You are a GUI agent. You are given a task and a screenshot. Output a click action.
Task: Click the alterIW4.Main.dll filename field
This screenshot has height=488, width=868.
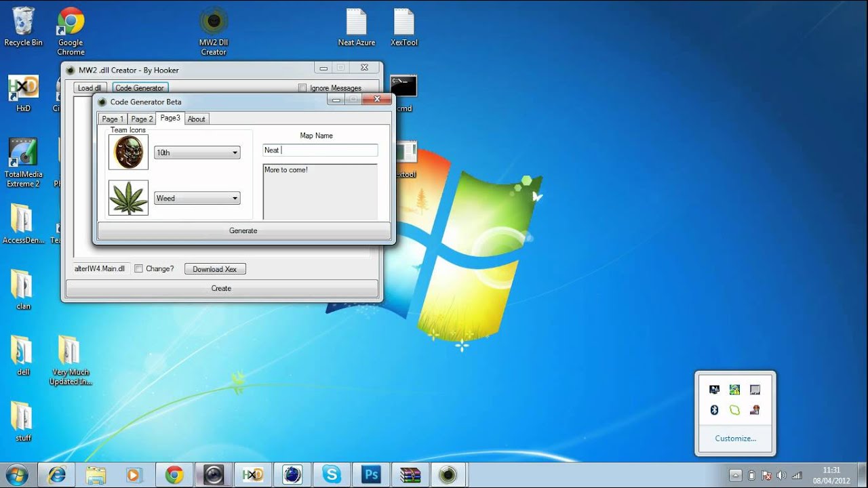click(x=100, y=268)
